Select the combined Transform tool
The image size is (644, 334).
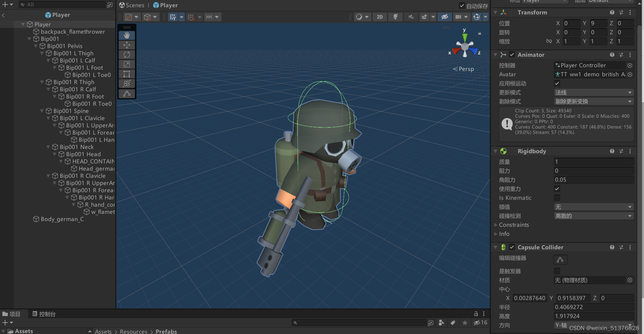click(127, 83)
